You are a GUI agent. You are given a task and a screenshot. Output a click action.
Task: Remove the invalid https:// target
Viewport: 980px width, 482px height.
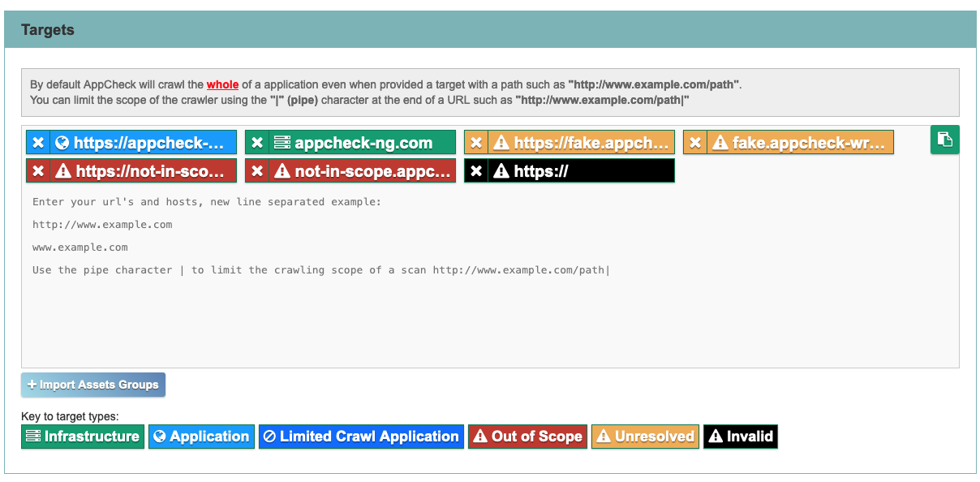coord(475,171)
